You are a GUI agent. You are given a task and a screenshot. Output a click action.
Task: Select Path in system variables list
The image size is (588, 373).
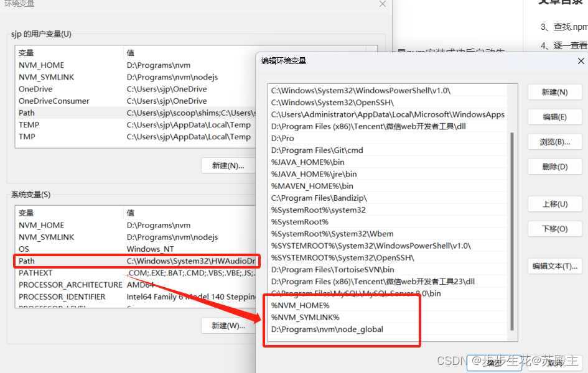(x=27, y=261)
